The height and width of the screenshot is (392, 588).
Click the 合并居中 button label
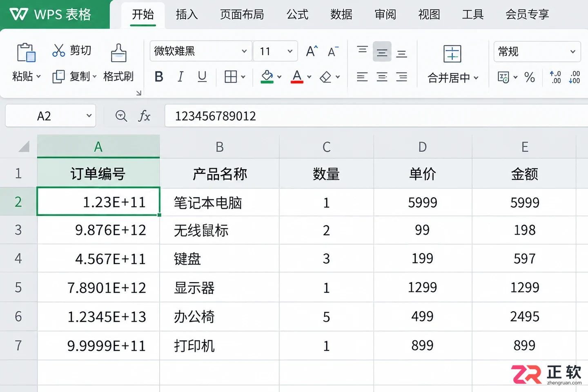pos(449,78)
